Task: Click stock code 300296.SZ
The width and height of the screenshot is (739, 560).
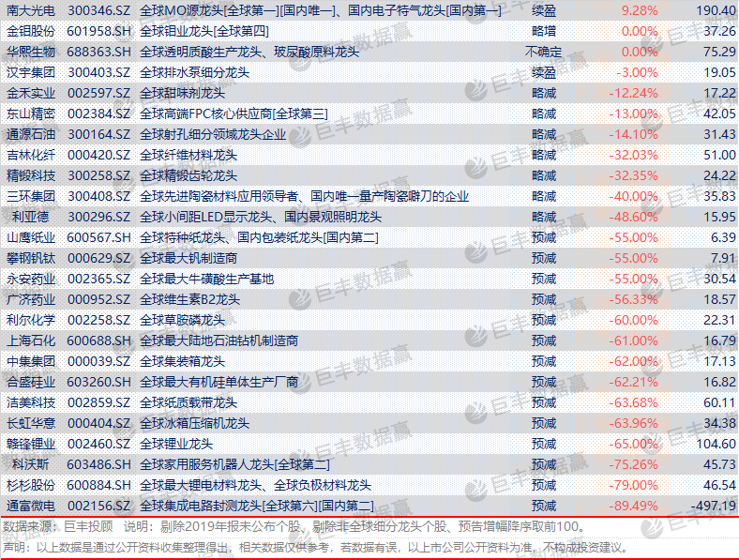Action: [99, 217]
